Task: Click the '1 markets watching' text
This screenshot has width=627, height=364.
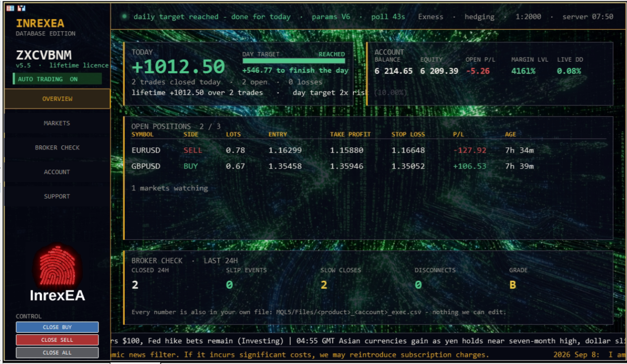Action: pyautogui.click(x=170, y=188)
